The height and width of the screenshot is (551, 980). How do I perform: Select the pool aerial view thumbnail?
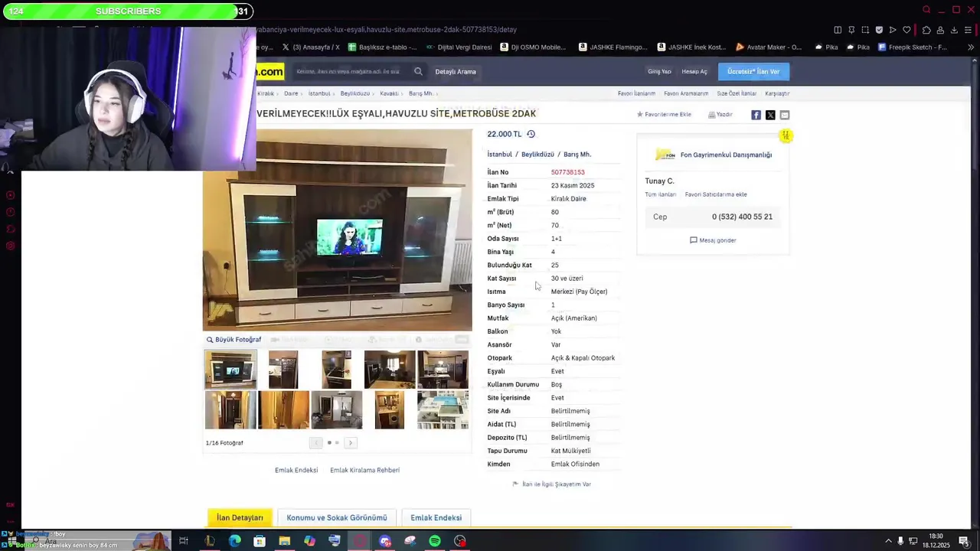[443, 409]
